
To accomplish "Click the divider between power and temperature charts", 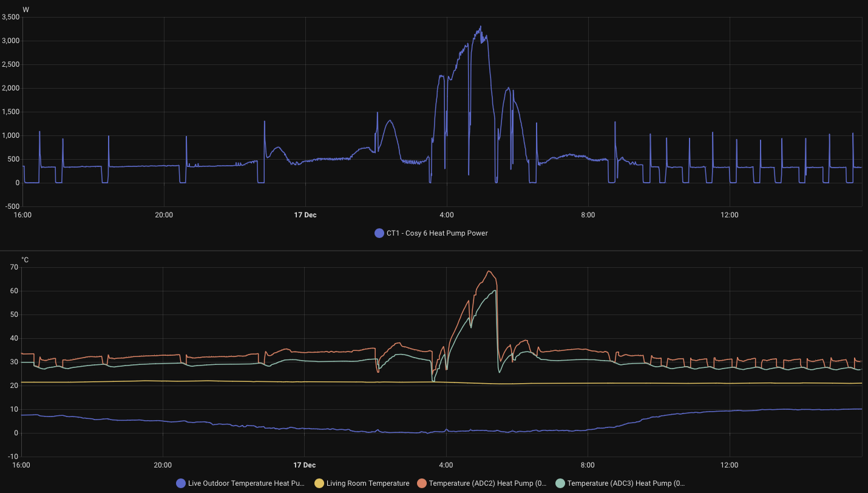I will tap(434, 250).
